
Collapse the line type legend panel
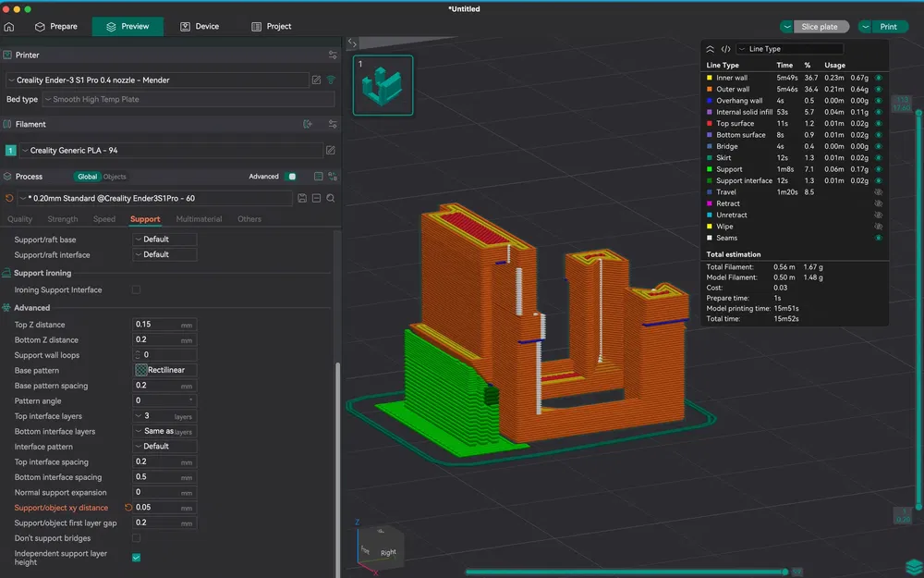710,49
